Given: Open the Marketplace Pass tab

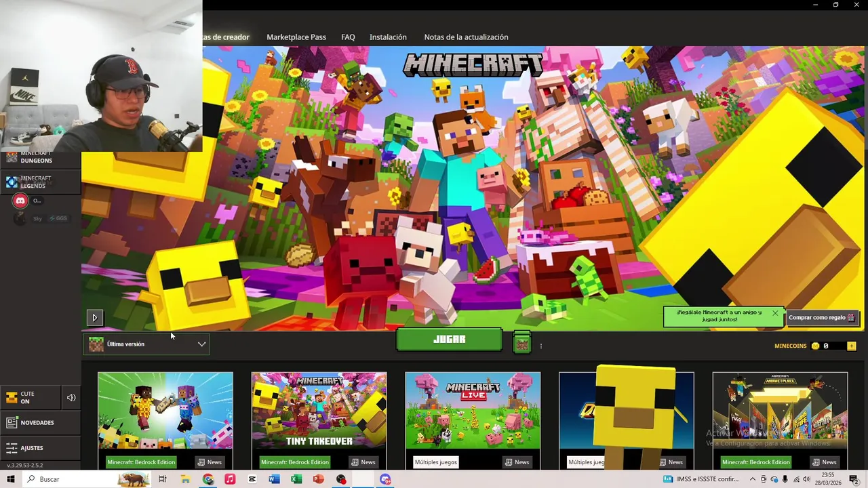Looking at the screenshot, I should coord(296,37).
